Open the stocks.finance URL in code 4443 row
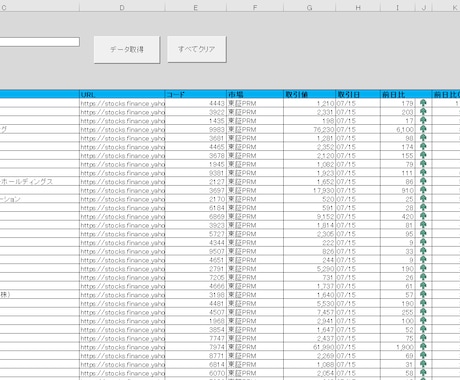Viewport: 460px width, 380px height. click(x=122, y=103)
